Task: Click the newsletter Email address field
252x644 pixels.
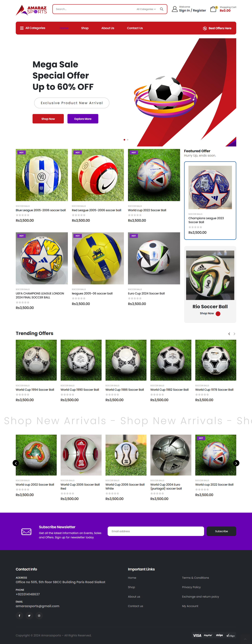Action: [x=156, y=531]
